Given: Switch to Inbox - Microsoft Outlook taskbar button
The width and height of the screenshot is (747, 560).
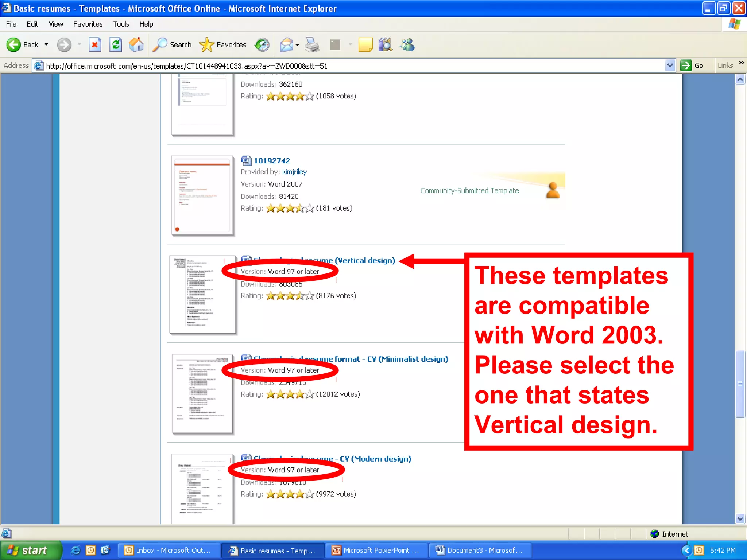Looking at the screenshot, I should coord(169,551).
